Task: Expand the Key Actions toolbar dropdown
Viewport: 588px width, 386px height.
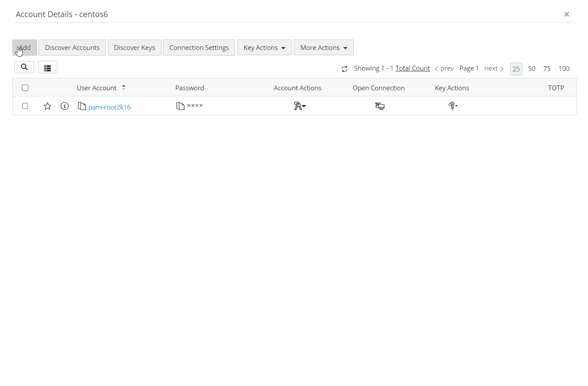Action: click(264, 48)
